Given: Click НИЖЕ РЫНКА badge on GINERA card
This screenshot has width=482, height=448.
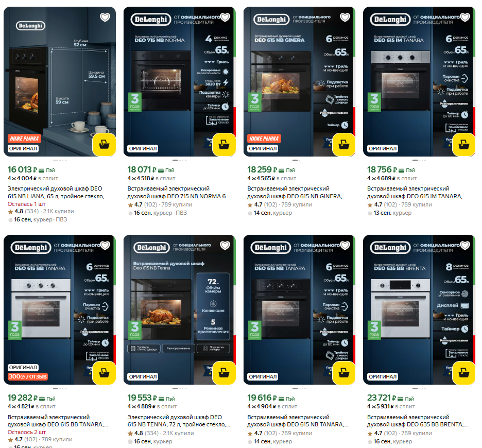Looking at the screenshot, I should (264, 139).
